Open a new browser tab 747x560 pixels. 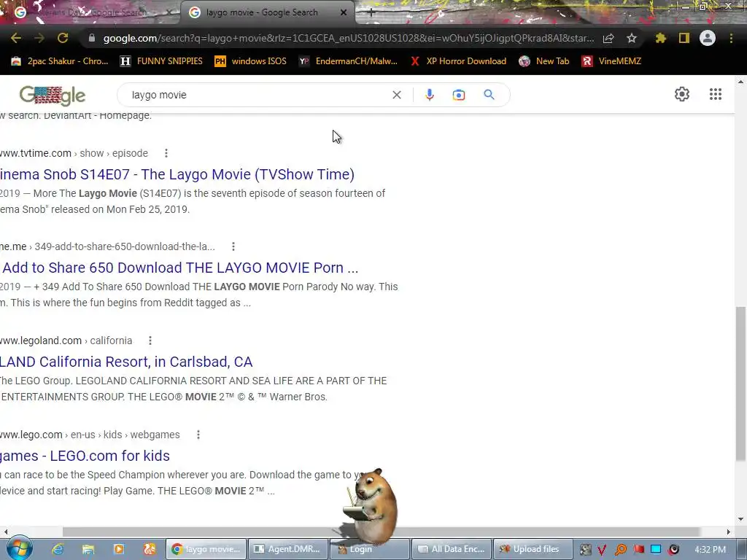tap(371, 13)
